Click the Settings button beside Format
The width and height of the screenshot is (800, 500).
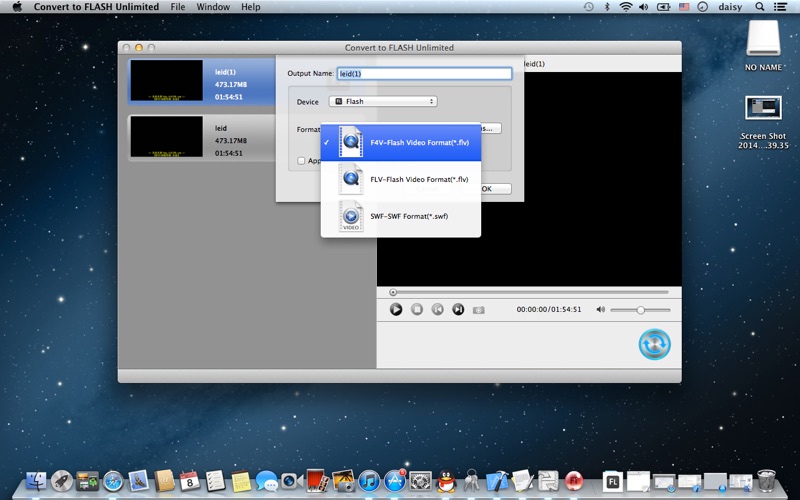pos(490,129)
